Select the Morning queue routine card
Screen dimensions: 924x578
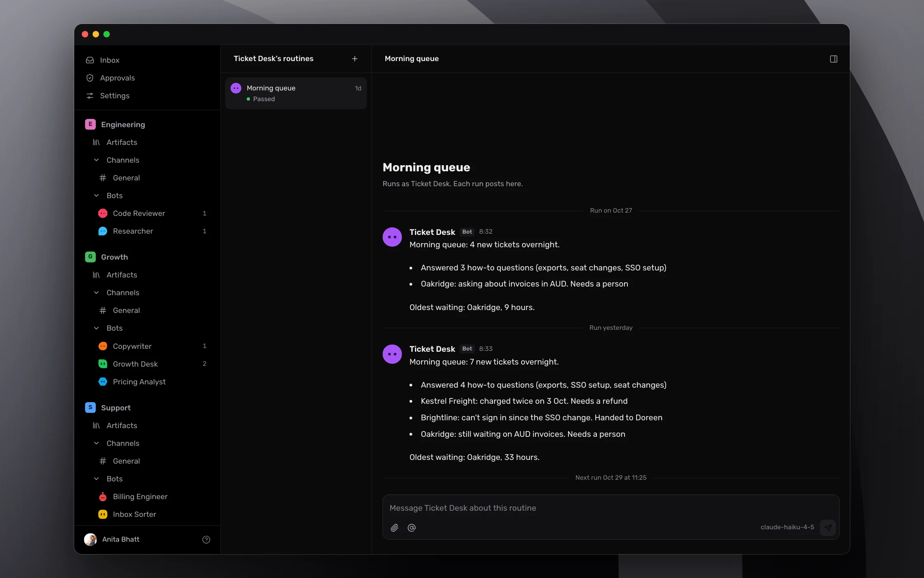click(x=296, y=93)
